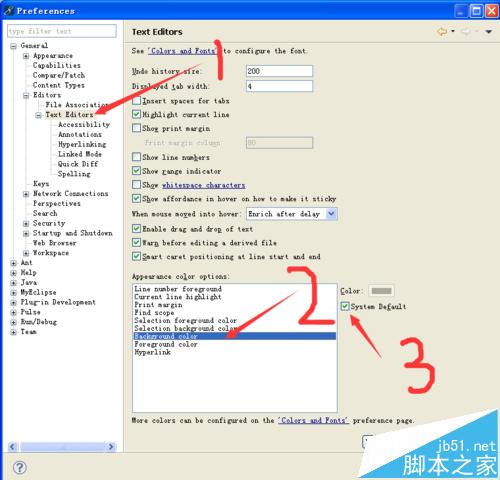
Task: Expand the Appearance tree node
Action: pos(26,56)
